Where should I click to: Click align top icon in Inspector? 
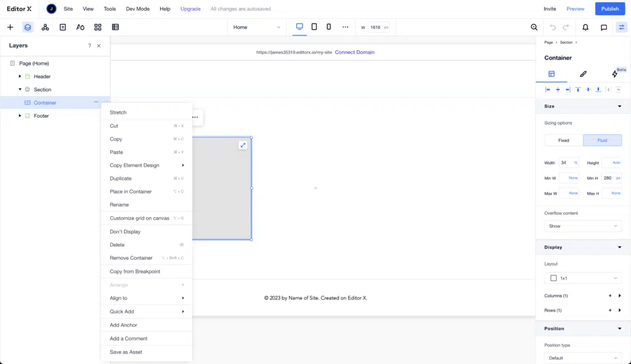[x=578, y=89]
